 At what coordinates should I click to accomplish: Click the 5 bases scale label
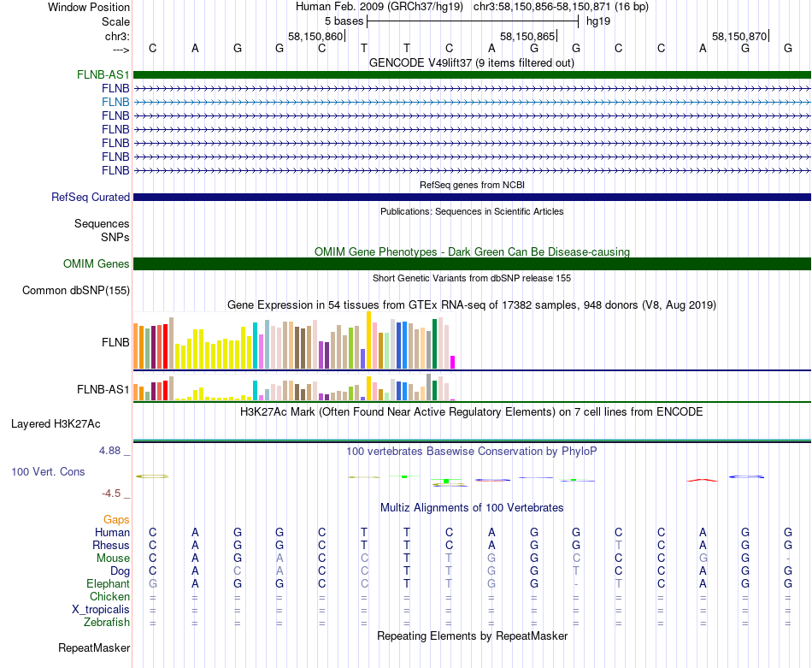click(344, 21)
